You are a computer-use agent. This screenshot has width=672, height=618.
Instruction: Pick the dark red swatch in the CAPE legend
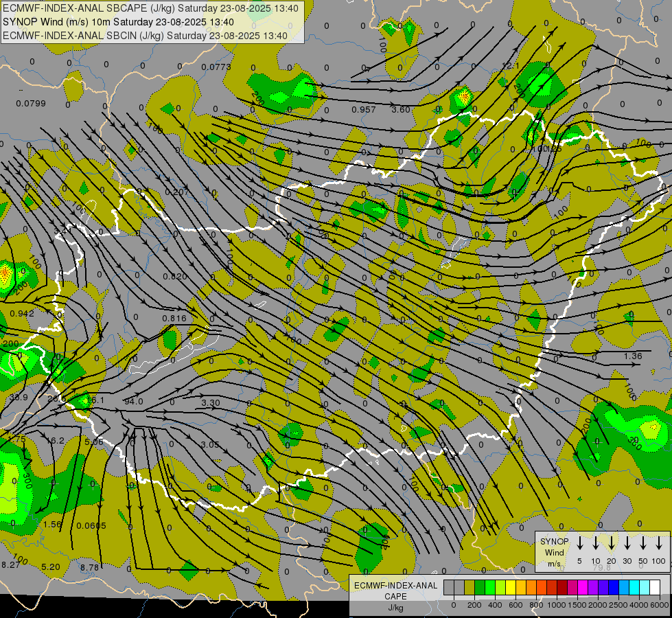[x=563, y=587]
